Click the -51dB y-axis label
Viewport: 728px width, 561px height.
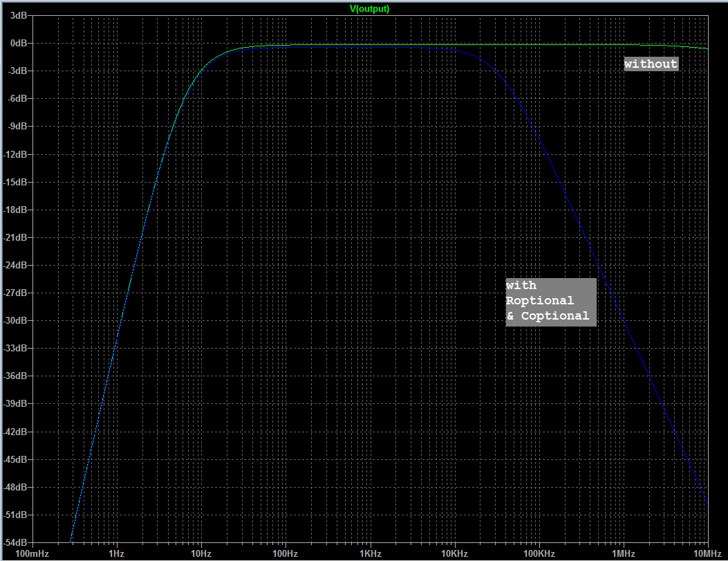[x=15, y=515]
